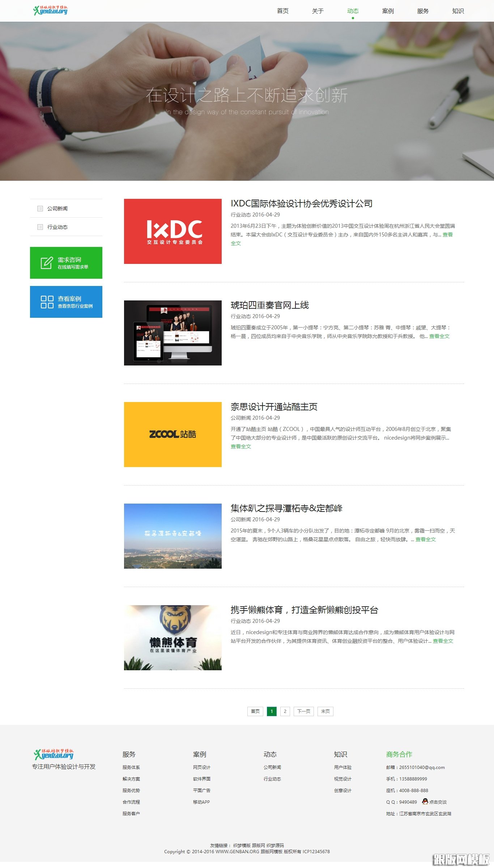Click the blue 查看案例 button text
This screenshot has height=868, width=494.
(69, 299)
